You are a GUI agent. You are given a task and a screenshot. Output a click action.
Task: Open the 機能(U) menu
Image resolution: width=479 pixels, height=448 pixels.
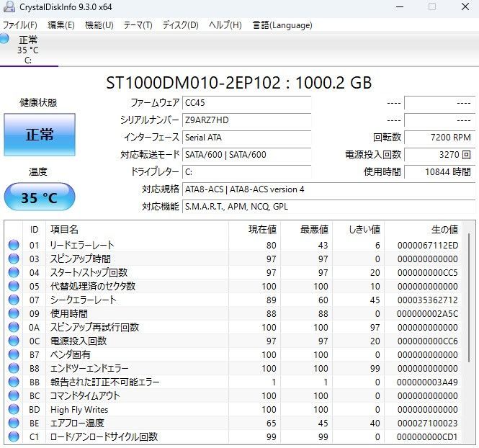click(99, 24)
